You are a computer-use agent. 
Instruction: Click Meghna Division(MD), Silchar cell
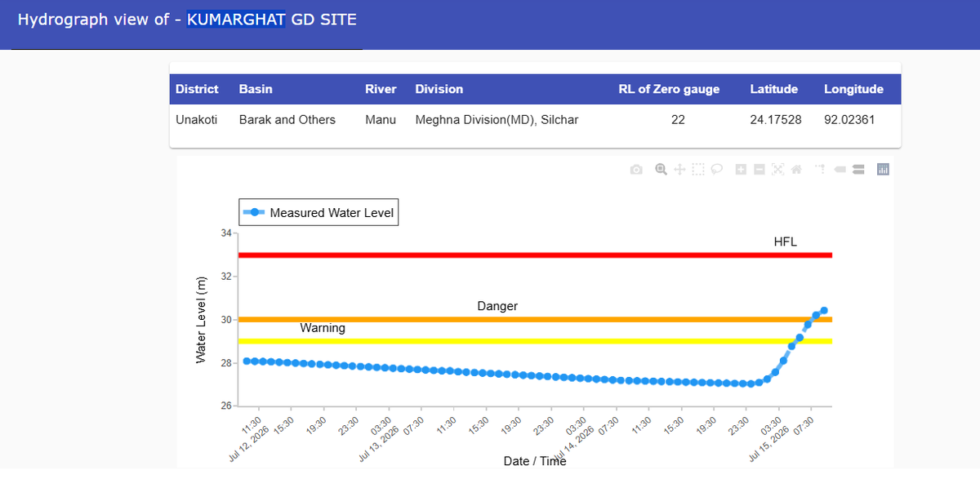tap(497, 119)
